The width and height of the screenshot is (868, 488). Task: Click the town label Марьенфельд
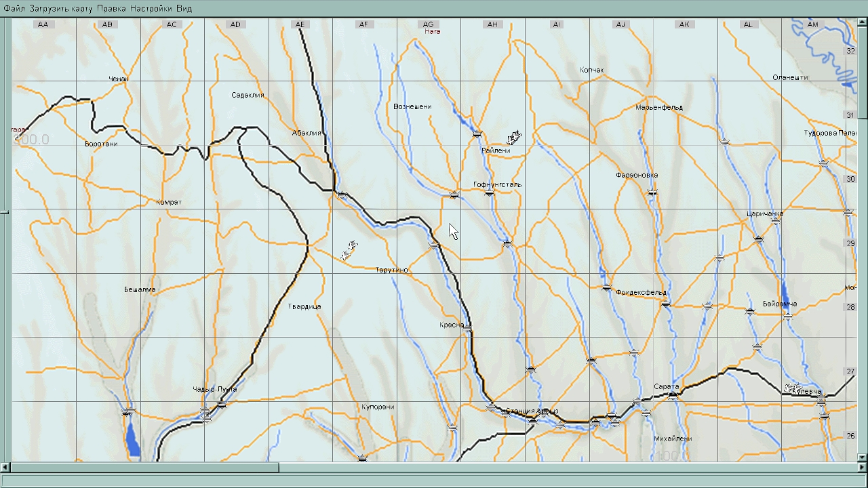659,107
